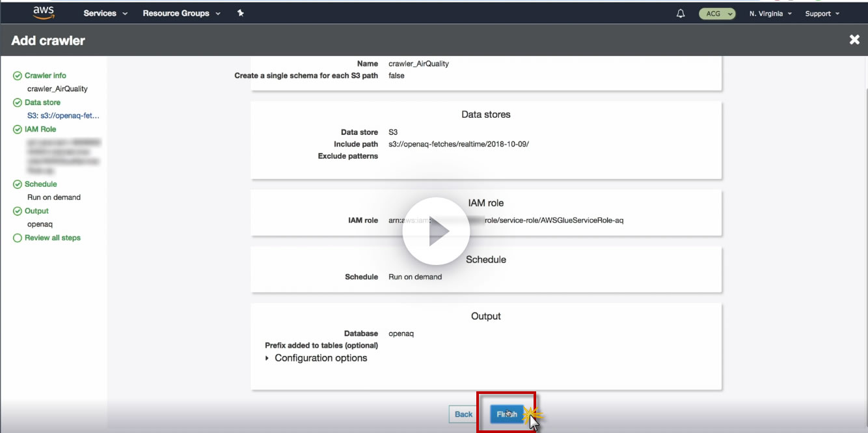This screenshot has height=433, width=868.
Task: Play the video overlay
Action: (x=436, y=231)
